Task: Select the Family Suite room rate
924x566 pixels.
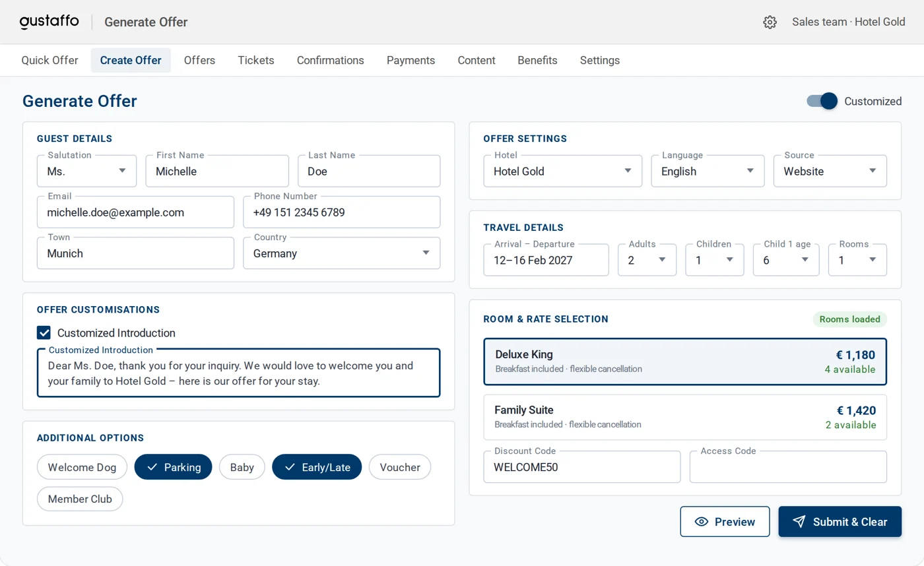Action: tap(685, 417)
